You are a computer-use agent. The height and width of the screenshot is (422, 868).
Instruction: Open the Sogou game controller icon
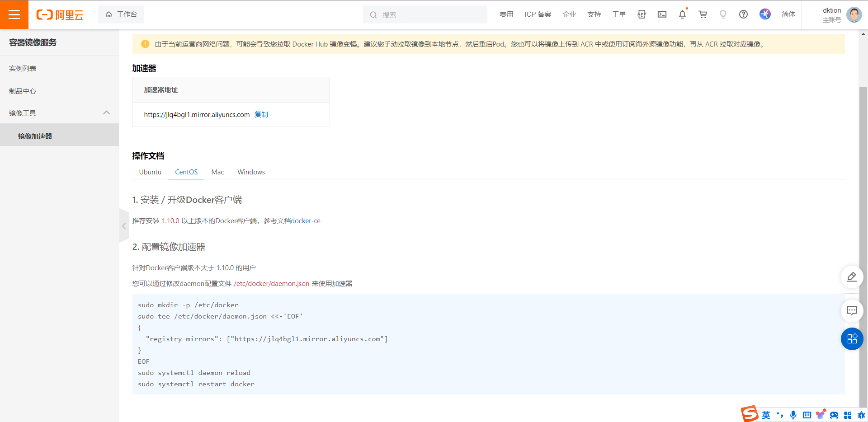834,415
